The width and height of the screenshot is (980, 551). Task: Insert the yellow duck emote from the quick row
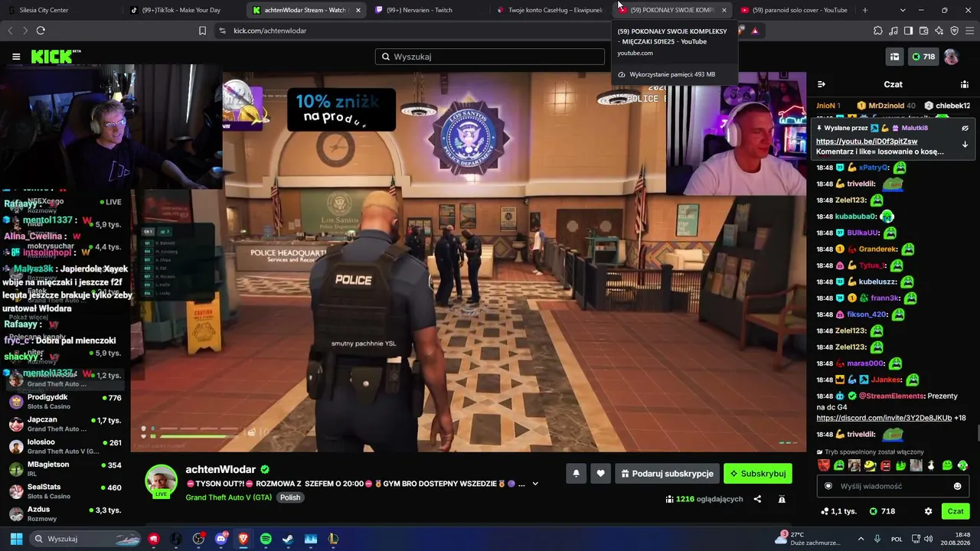coord(870,465)
